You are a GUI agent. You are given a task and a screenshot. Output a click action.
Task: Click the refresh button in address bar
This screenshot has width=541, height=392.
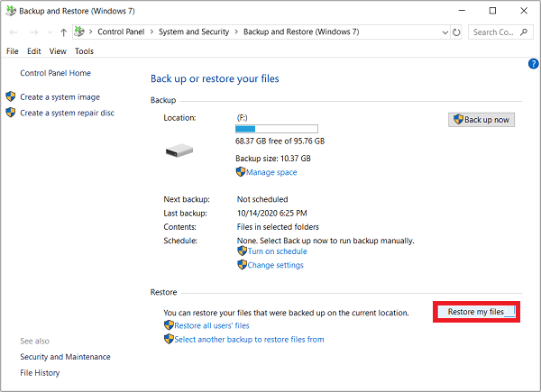[x=456, y=32]
